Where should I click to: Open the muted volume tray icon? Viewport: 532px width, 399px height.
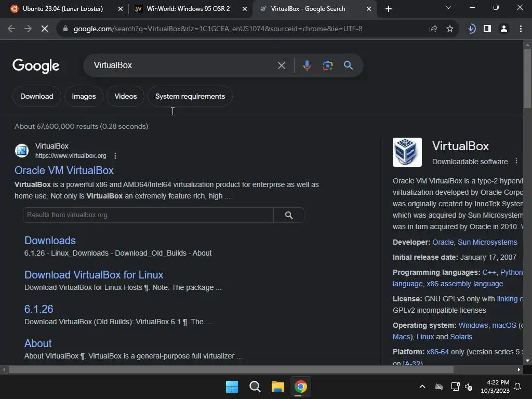[469, 387]
